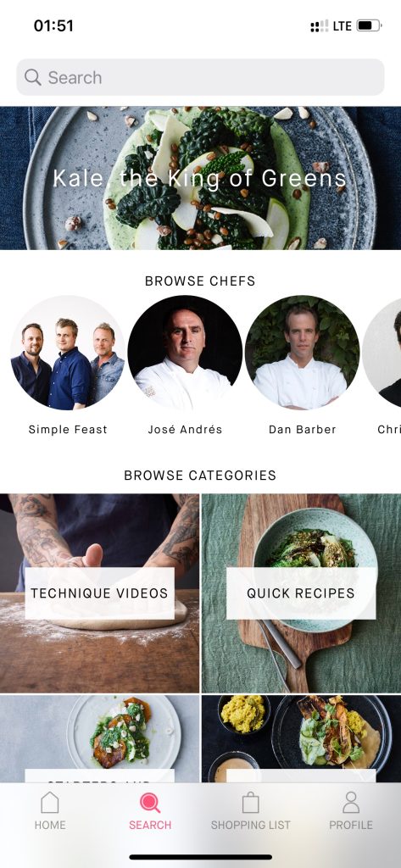Open the Home tab house icon

click(50, 802)
